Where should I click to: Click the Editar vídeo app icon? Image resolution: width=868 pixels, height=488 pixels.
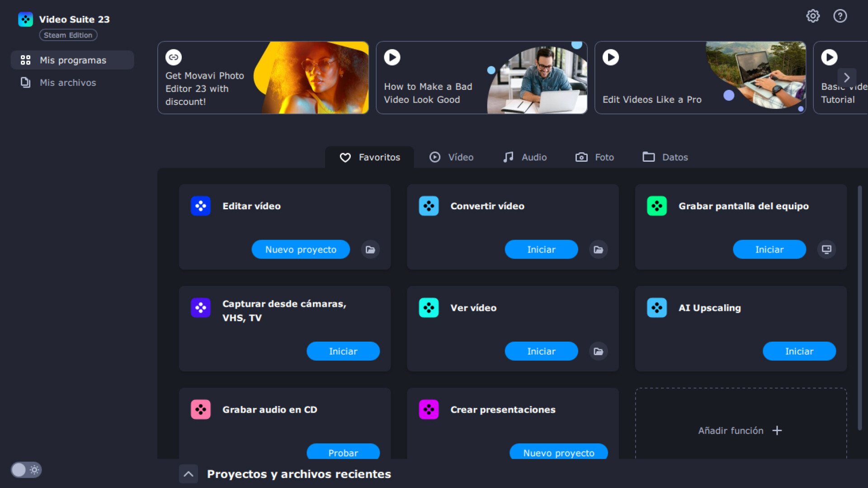pyautogui.click(x=201, y=206)
